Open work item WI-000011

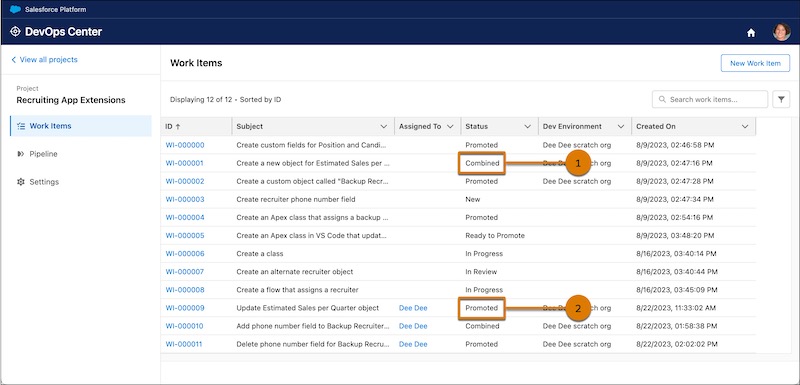[x=184, y=344]
